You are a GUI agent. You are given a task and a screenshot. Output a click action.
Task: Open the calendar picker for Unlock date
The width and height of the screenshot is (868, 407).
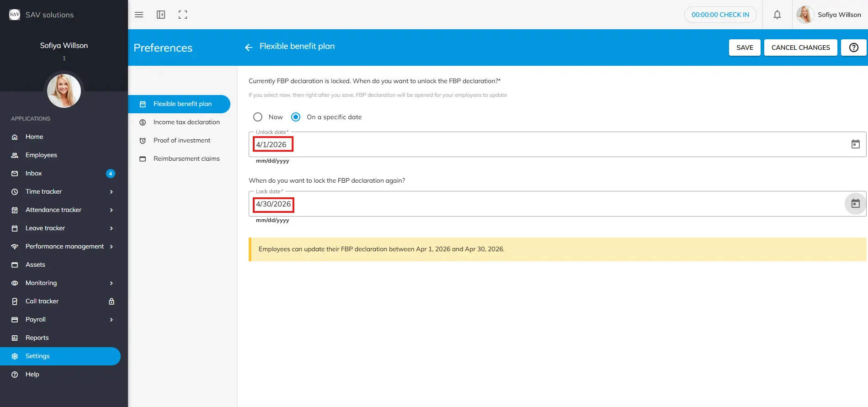pyautogui.click(x=855, y=144)
